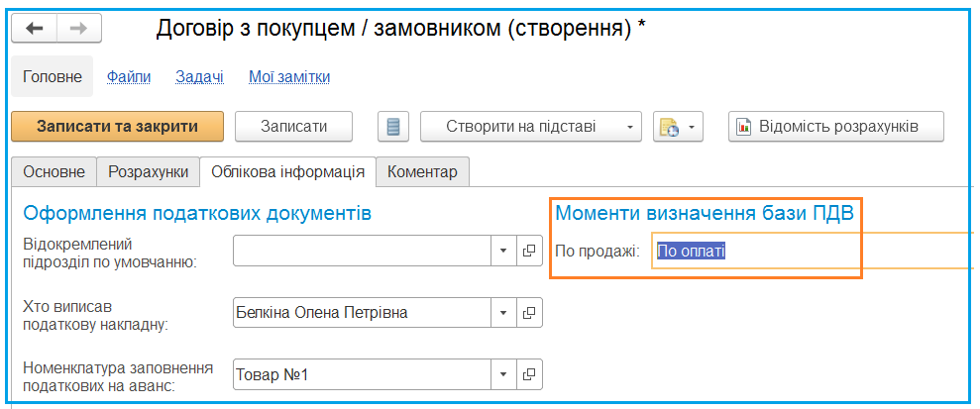This screenshot has height=409, width=980.
Task: Expand the Хто виписав податкову накладну dropdown
Action: [503, 312]
